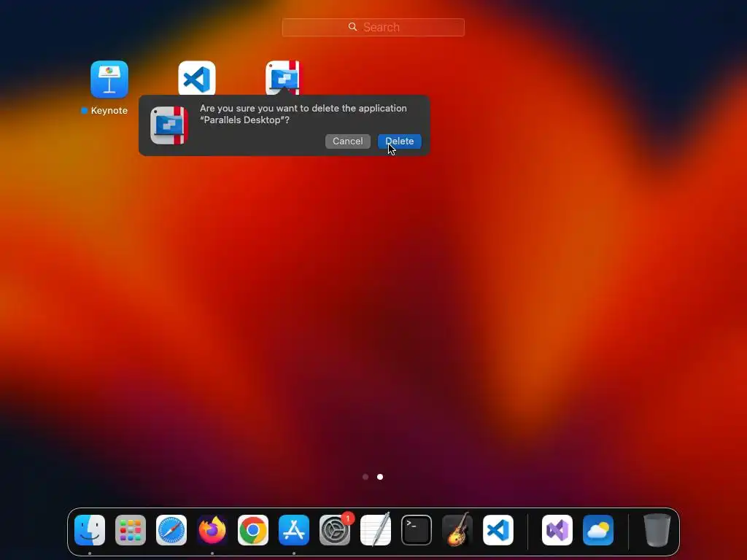Open the Weather app in the Dock
Screen dimensions: 747x560
coord(598,530)
